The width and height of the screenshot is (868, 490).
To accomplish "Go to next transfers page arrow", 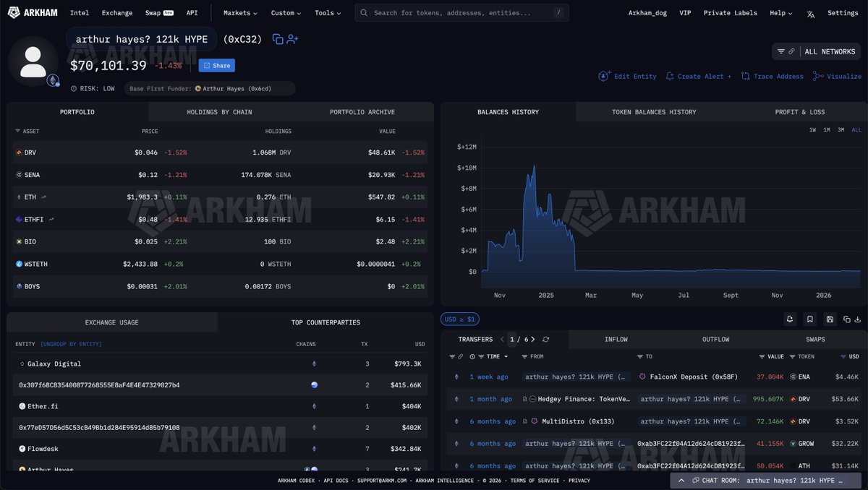I will (x=533, y=340).
